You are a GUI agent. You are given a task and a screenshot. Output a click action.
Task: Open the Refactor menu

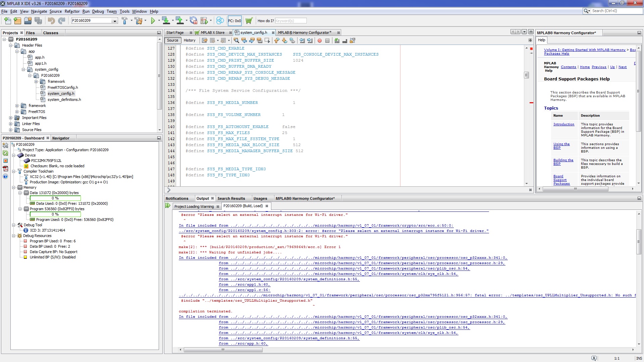tap(72, 11)
